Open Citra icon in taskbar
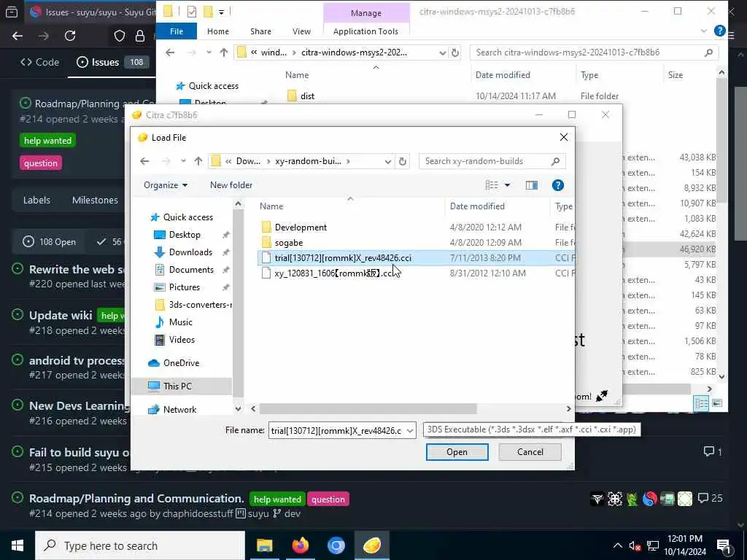This screenshot has width=747, height=560. pyautogui.click(x=371, y=545)
